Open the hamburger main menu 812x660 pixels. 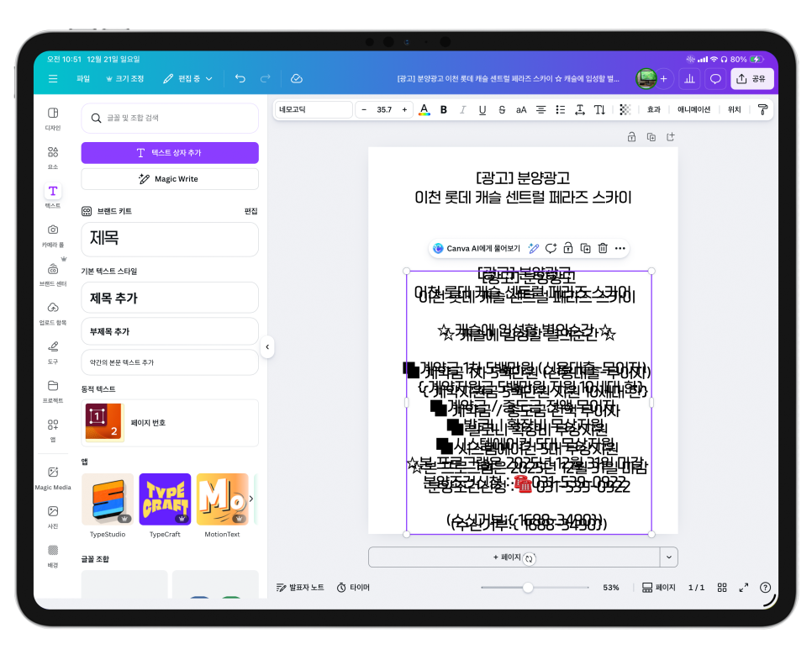(x=53, y=79)
